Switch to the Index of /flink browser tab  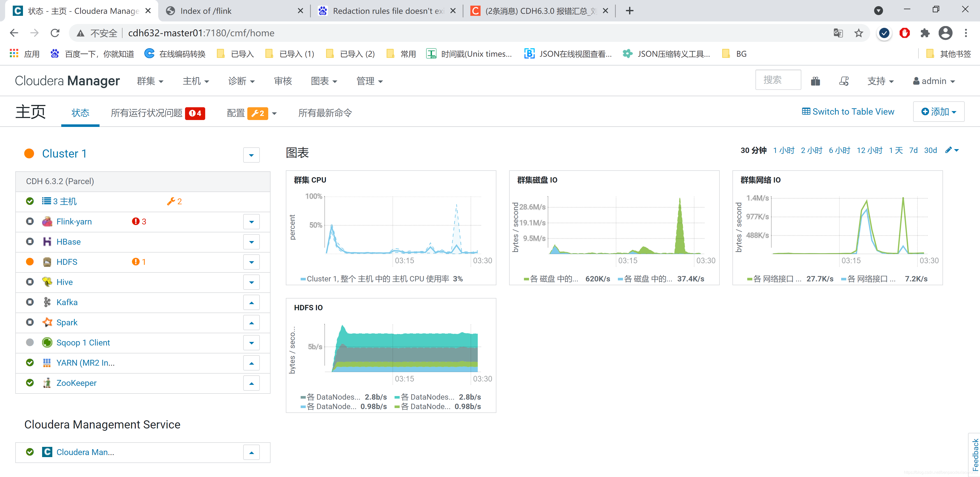click(x=234, y=11)
